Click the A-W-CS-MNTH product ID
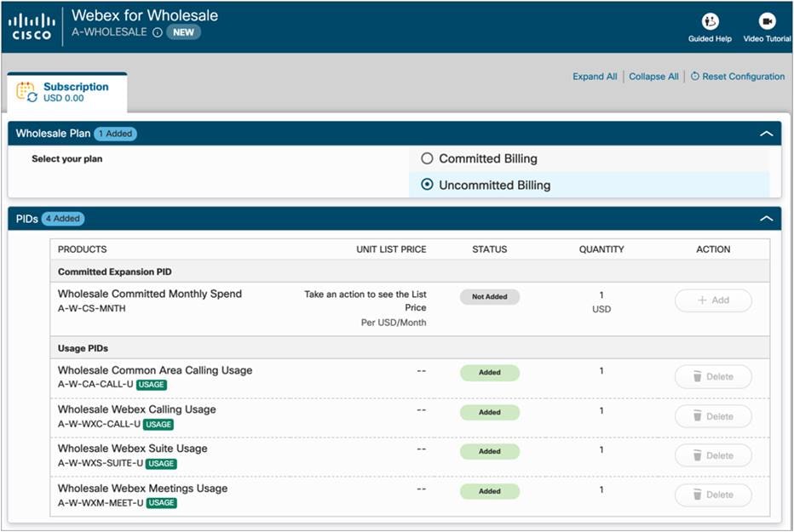794x532 pixels. pos(92,308)
